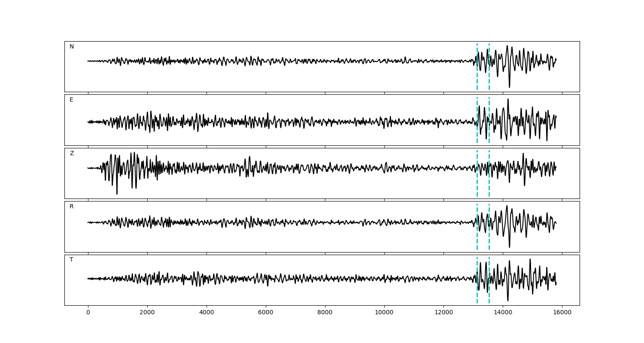Click the 10000 x-axis tick label
This screenshot has width=644, height=343.
click(384, 313)
